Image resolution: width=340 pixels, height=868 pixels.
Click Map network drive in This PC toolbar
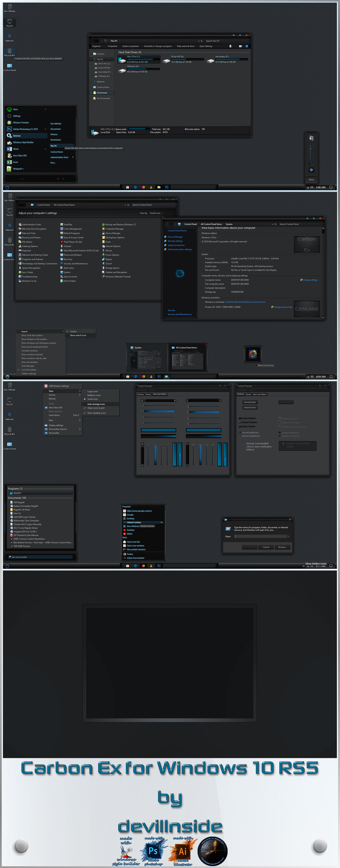point(186,46)
